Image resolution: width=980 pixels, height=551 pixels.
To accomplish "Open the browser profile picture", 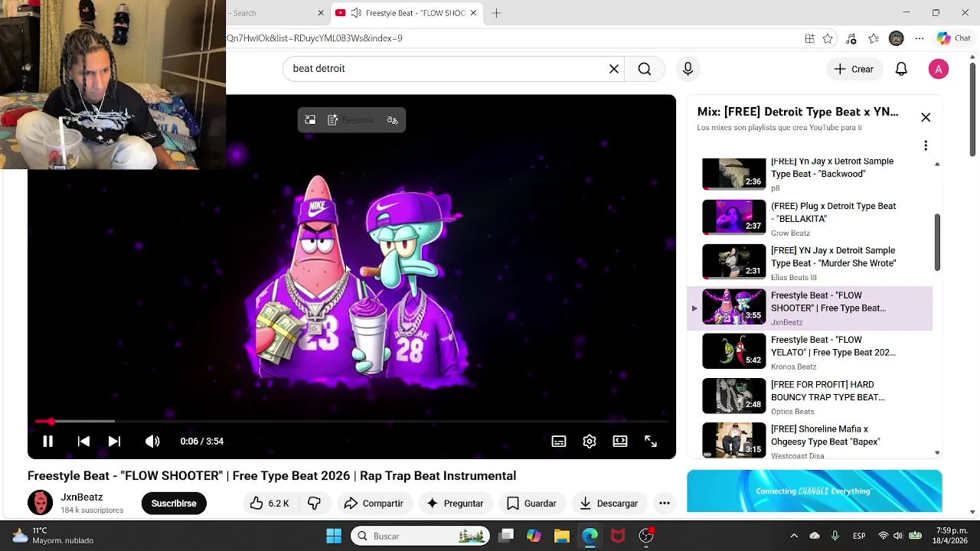I will pyautogui.click(x=897, y=39).
